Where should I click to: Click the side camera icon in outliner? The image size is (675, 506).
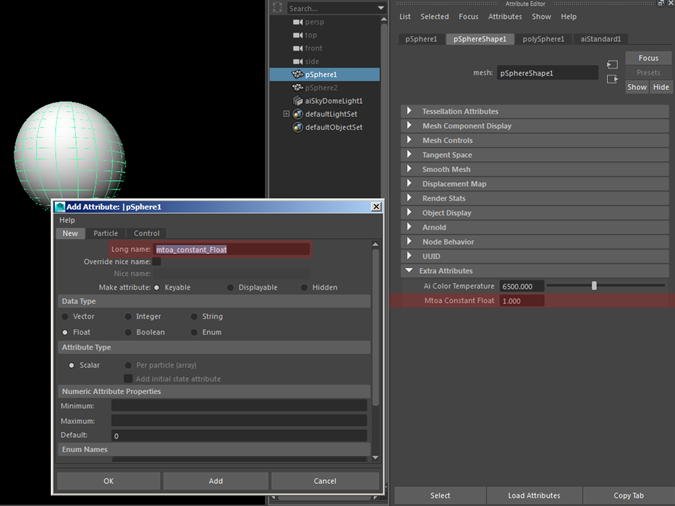pyautogui.click(x=297, y=62)
